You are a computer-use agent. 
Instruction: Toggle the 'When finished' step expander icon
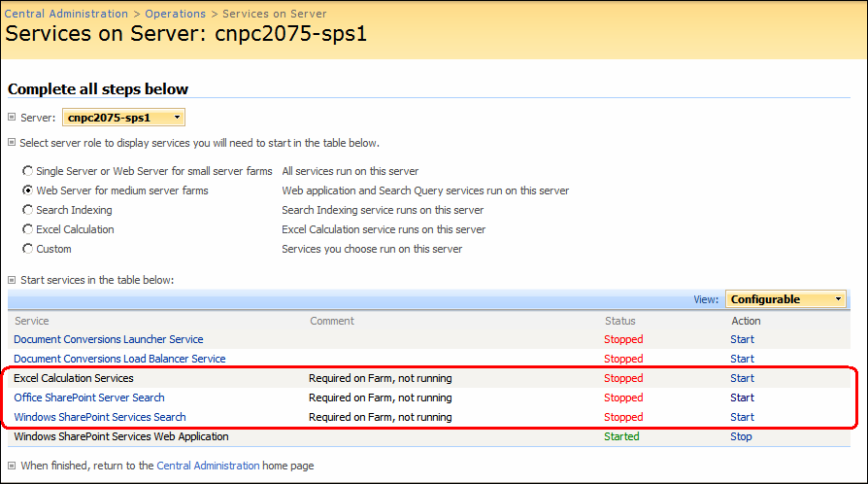pyautogui.click(x=12, y=466)
